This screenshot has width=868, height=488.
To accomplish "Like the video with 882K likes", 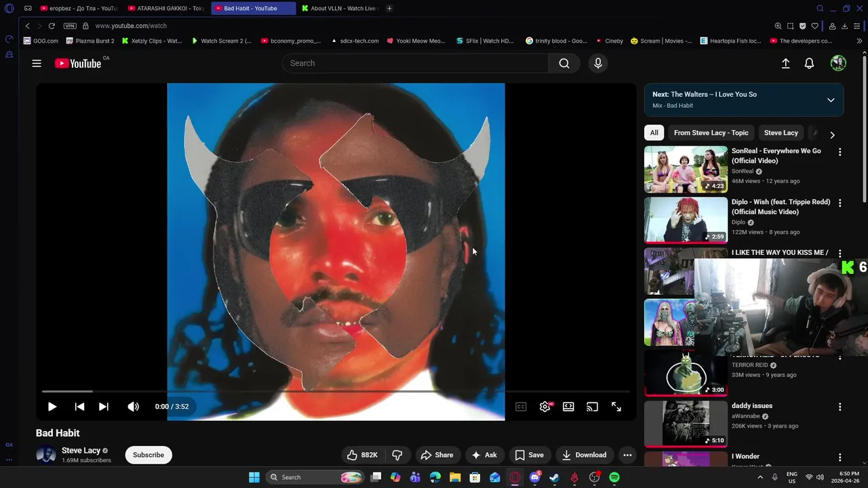I will [x=362, y=455].
